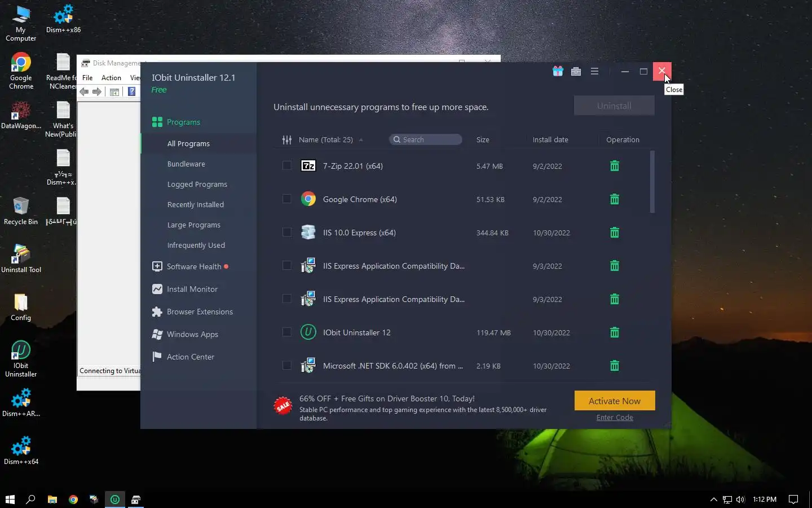812x508 pixels.
Task: Sort by Install date column header
Action: point(550,139)
